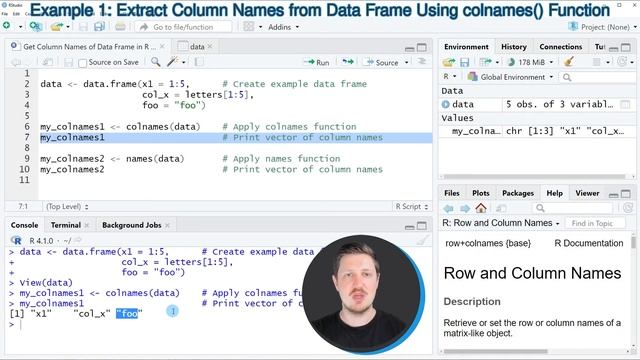Image resolution: width=640 pixels, height=360 pixels.
Task: Minimize the Environment pane
Action: click(613, 48)
